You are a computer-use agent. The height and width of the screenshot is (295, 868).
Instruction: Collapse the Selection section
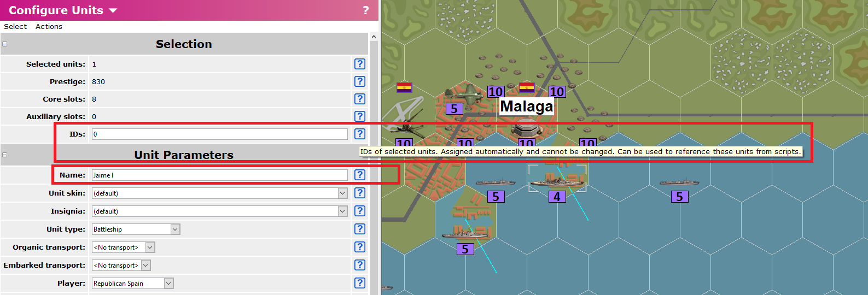click(4, 44)
